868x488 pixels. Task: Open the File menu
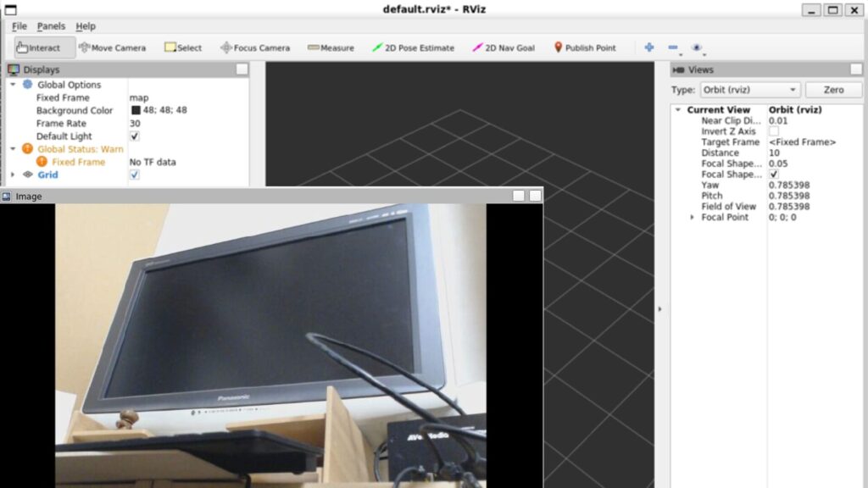click(19, 26)
